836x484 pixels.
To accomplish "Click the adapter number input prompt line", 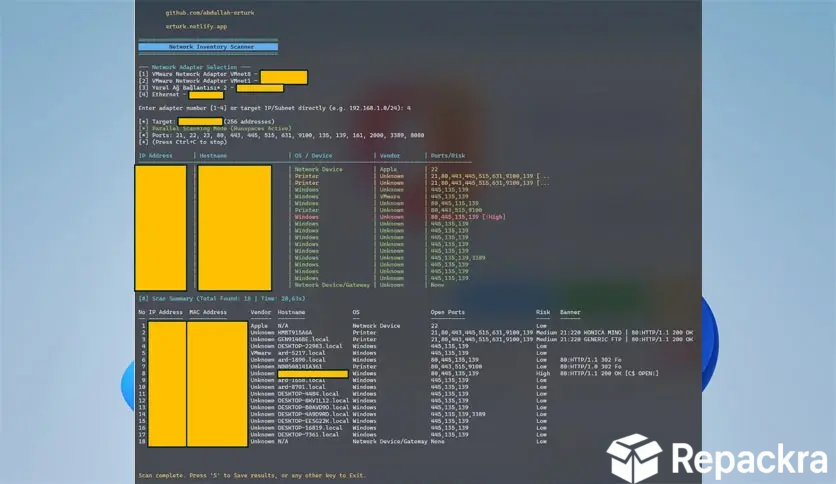I will [x=275, y=108].
